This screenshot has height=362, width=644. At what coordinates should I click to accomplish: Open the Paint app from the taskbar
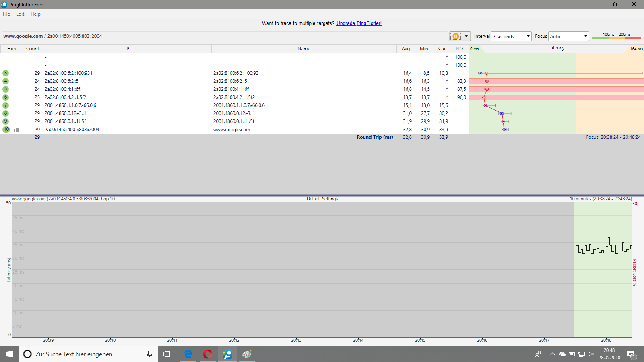point(247,354)
